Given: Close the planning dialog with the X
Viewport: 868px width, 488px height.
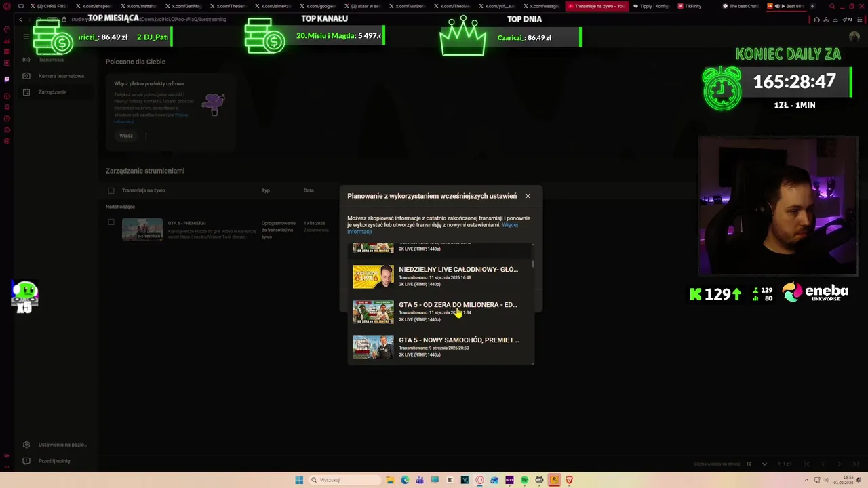Looking at the screenshot, I should tap(528, 196).
